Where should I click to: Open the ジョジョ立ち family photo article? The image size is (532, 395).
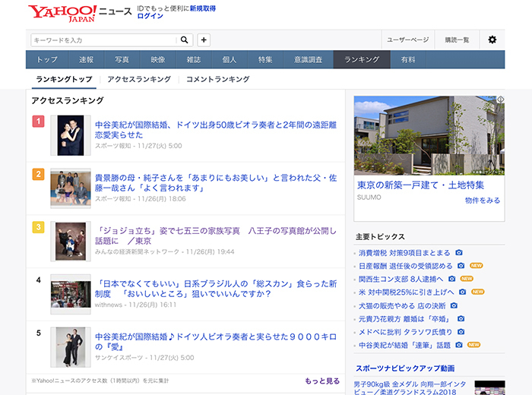point(215,235)
